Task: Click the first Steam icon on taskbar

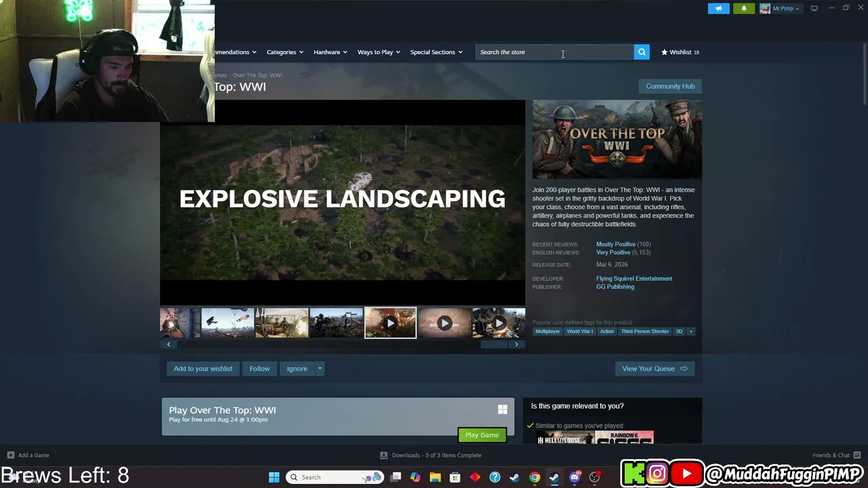Action: pos(515,477)
